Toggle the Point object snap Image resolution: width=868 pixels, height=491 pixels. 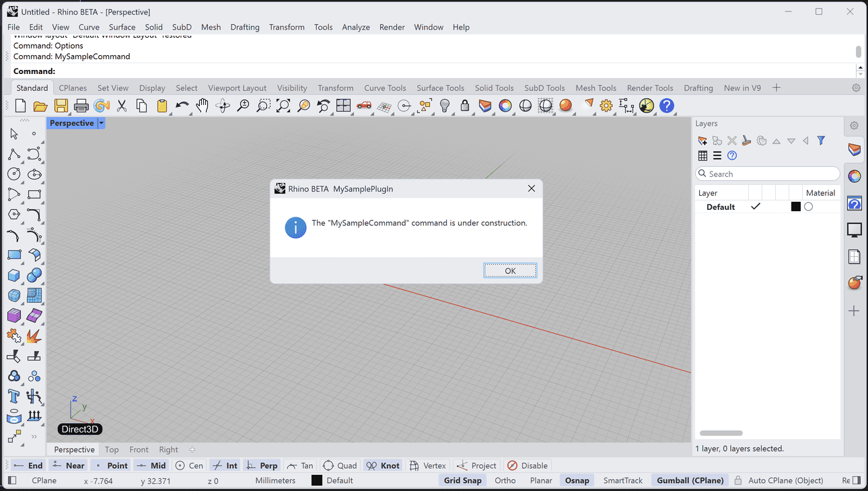pos(111,465)
